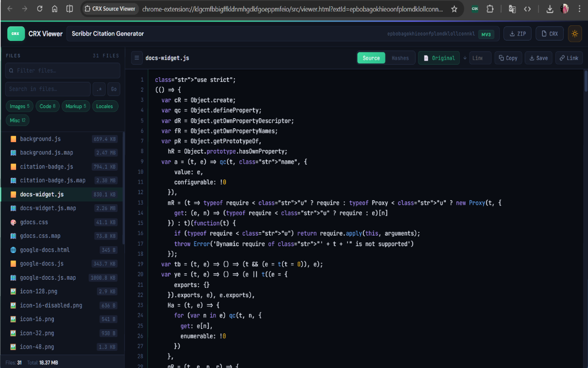Save the docs-widget.js file
Viewport: 588px width, 368px height.
pos(538,58)
